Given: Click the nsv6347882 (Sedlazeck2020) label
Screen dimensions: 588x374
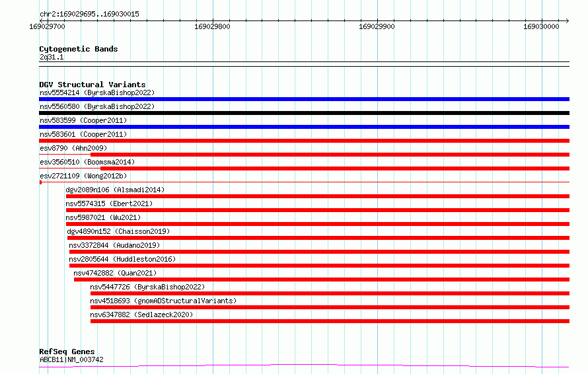Looking at the screenshot, I should point(141,315).
